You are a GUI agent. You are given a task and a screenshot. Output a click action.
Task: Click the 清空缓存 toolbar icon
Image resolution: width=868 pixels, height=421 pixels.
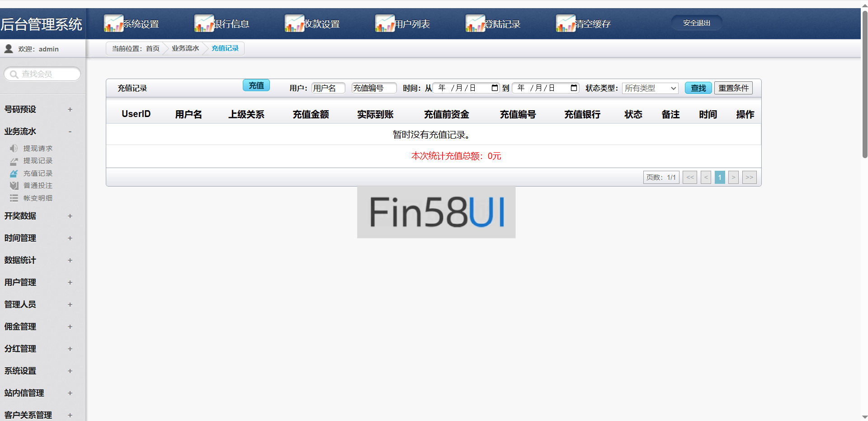pos(565,23)
